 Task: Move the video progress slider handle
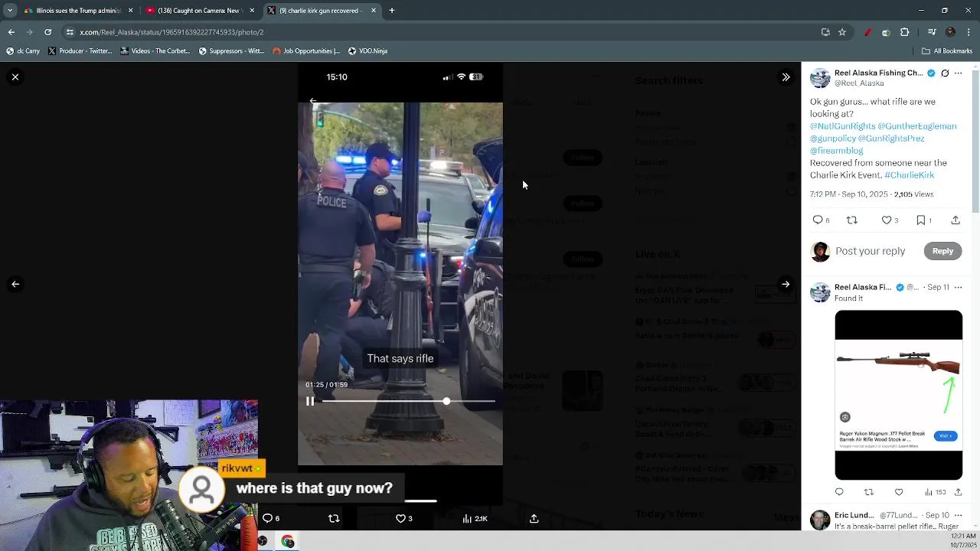(x=446, y=401)
